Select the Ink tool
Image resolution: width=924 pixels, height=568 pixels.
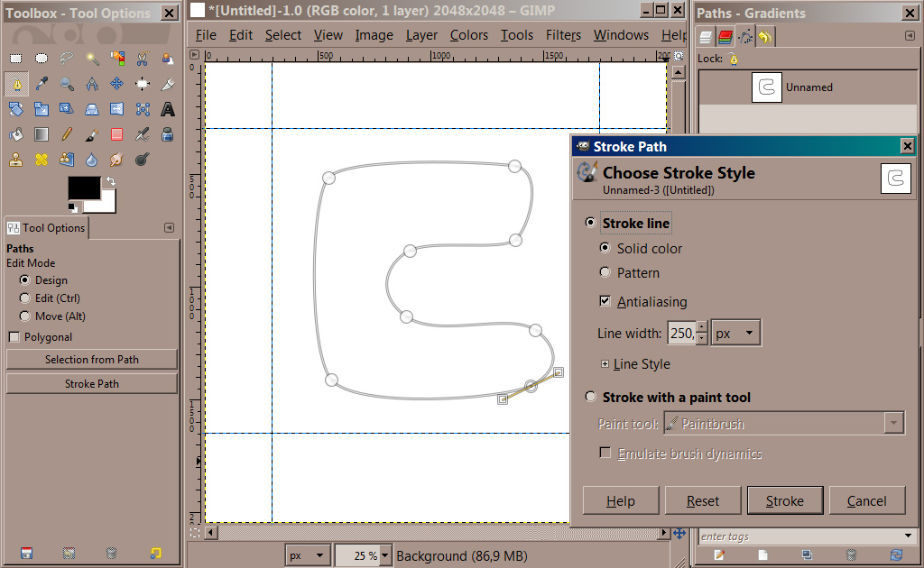click(x=168, y=134)
